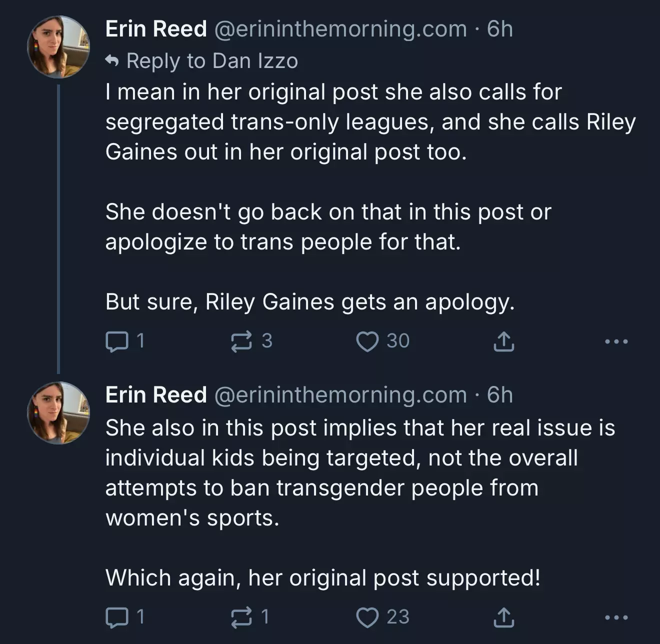Image resolution: width=660 pixels, height=644 pixels.
Task: Open Erin Reed's name on the first post
Action: pyautogui.click(x=156, y=29)
